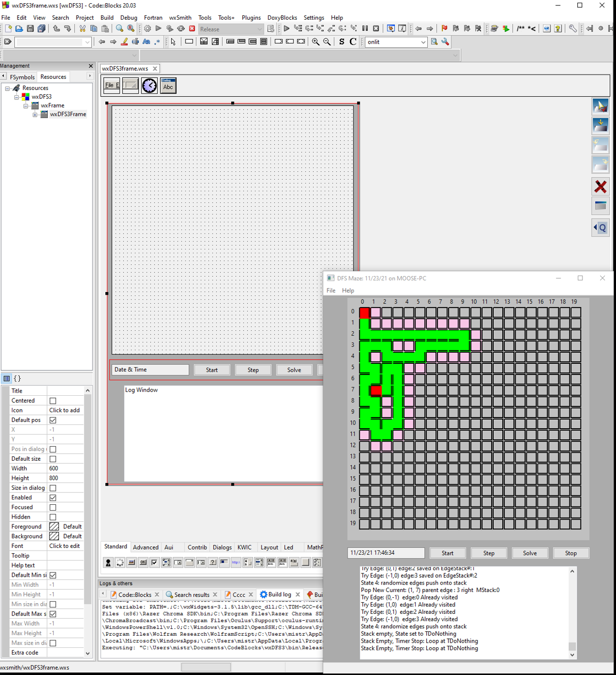Open compiler options via the gear toolbar icon
The height and width of the screenshot is (675, 616).
(147, 29)
